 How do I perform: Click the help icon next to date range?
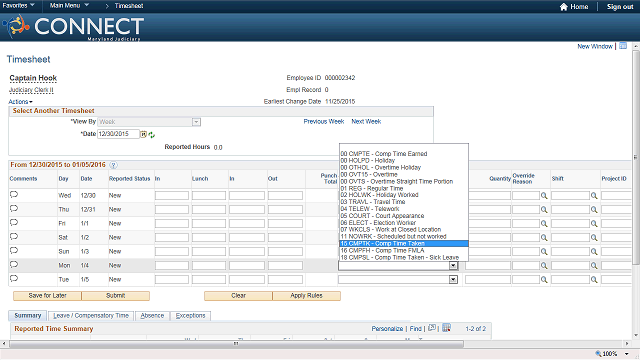click(113, 165)
